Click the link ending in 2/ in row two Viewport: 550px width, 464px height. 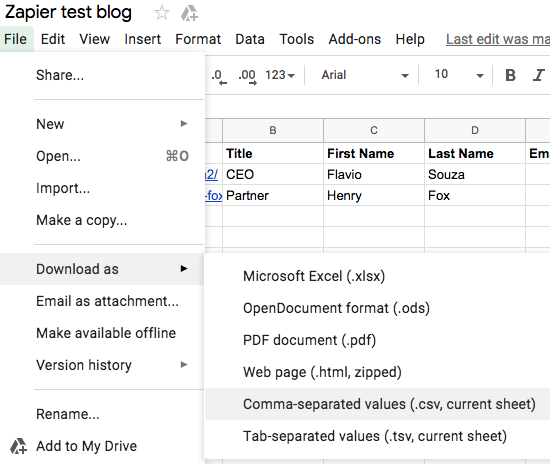(211, 174)
